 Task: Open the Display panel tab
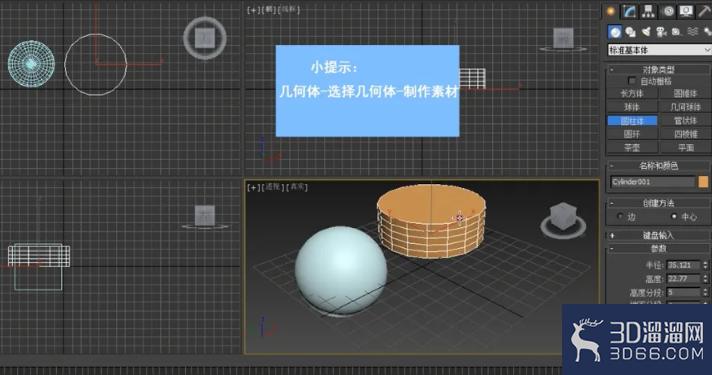pos(686,11)
